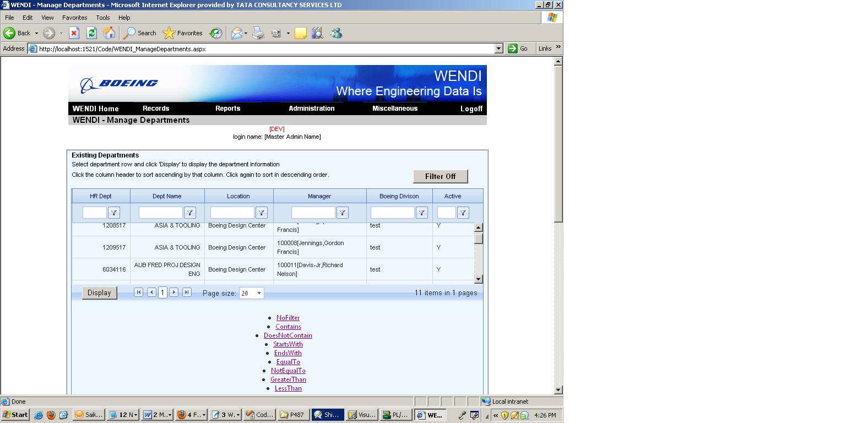Click the HR Dept filter text box

[95, 213]
